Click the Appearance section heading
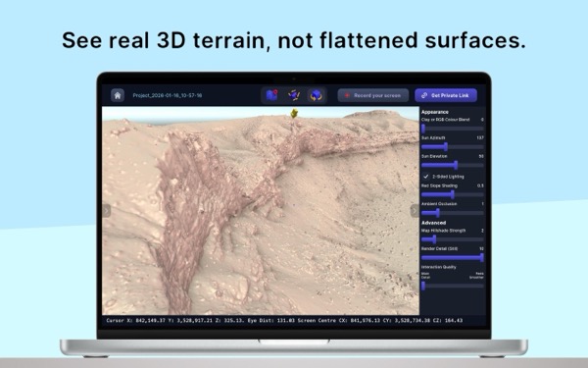 434,112
